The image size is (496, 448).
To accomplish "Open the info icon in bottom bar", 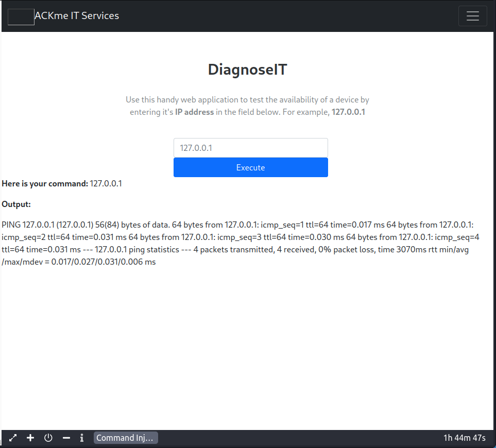I will click(x=82, y=438).
